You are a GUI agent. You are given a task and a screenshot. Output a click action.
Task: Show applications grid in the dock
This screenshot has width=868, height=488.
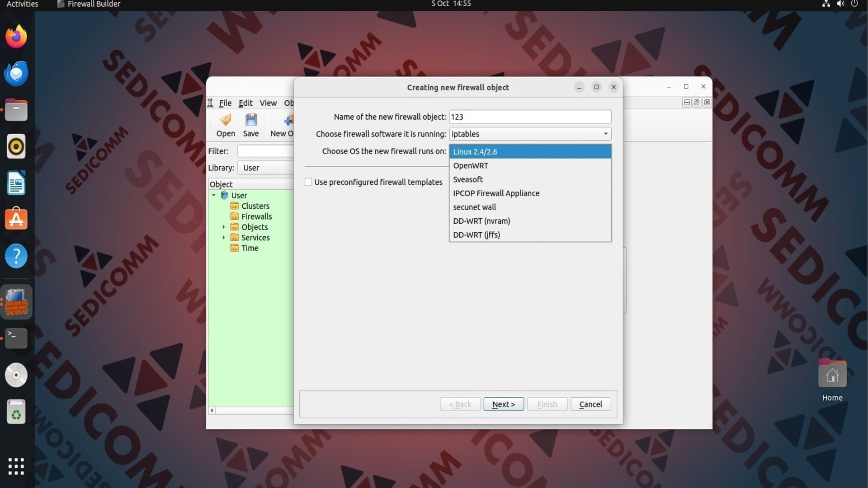coord(16,466)
